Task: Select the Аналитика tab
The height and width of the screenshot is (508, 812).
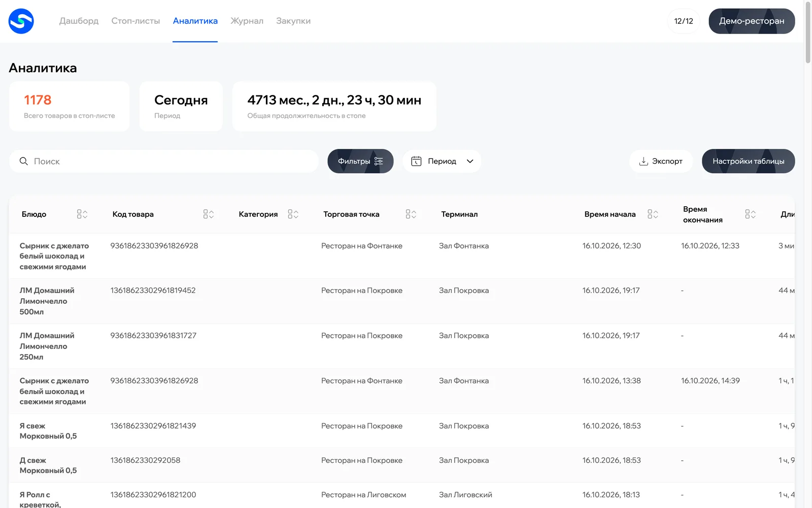Action: coord(195,21)
